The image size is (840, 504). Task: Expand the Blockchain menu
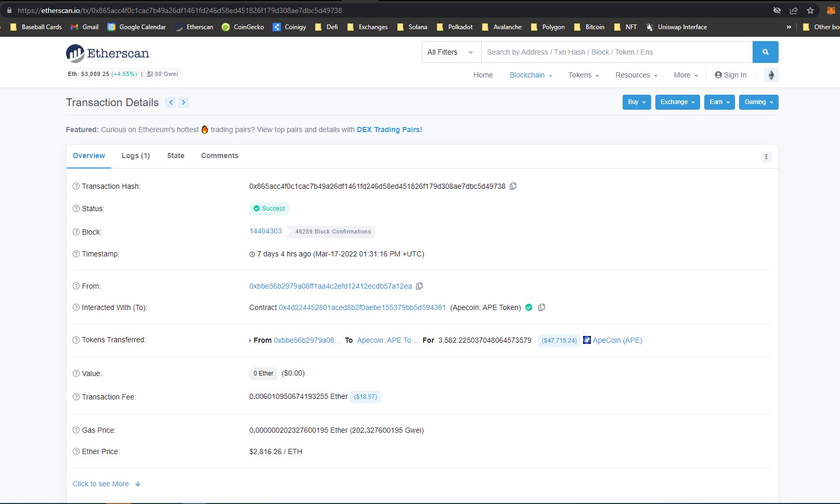coord(531,75)
